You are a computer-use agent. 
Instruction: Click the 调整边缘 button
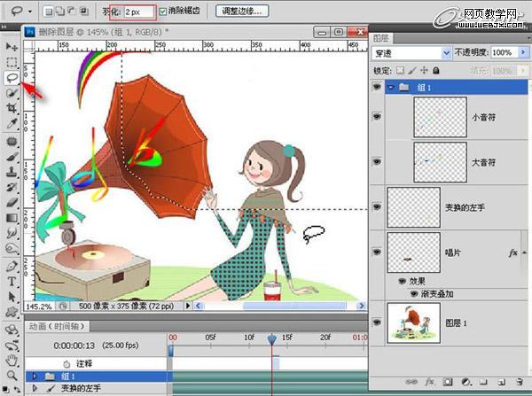(x=242, y=12)
